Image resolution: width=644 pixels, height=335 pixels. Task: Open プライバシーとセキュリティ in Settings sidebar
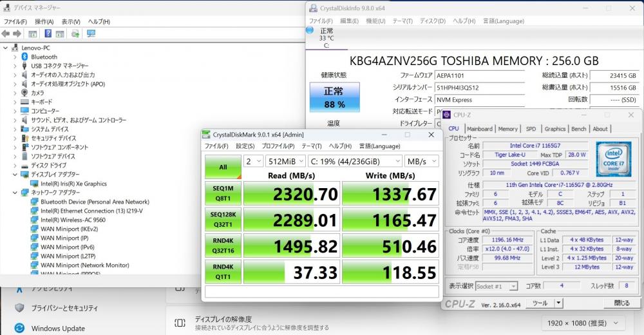[x=57, y=308]
